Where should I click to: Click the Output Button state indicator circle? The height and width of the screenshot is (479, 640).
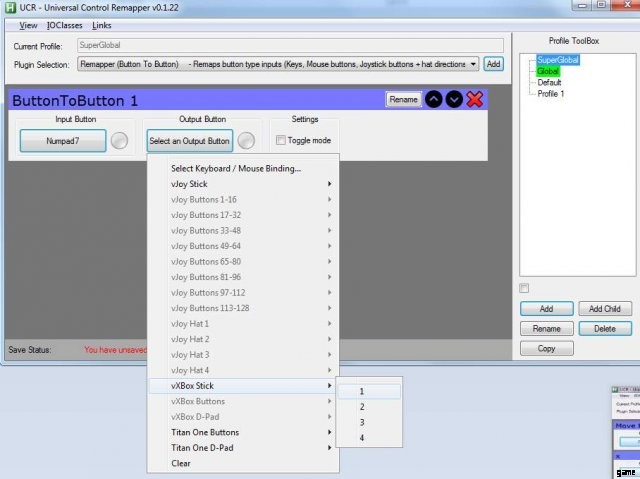246,141
